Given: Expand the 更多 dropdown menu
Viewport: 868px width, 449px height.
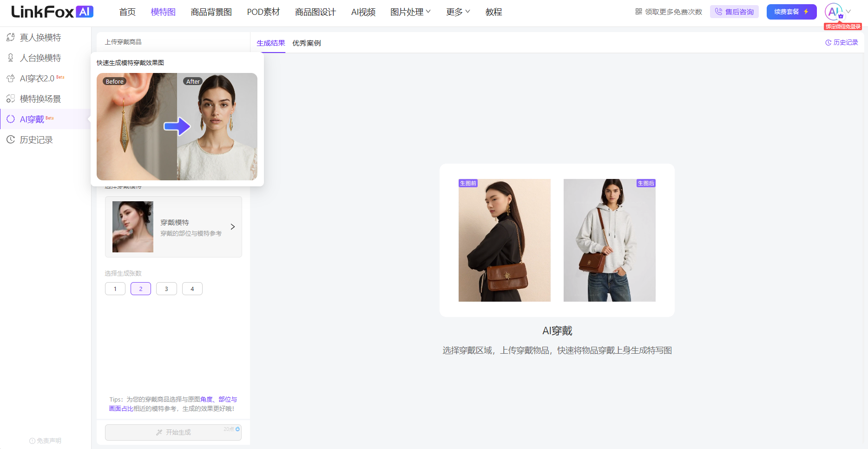Looking at the screenshot, I should click(458, 12).
